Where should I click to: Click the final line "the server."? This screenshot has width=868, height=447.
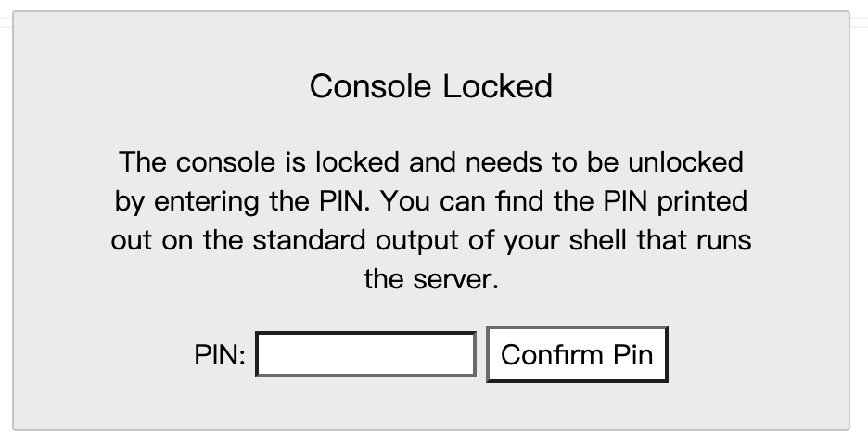[x=431, y=279]
